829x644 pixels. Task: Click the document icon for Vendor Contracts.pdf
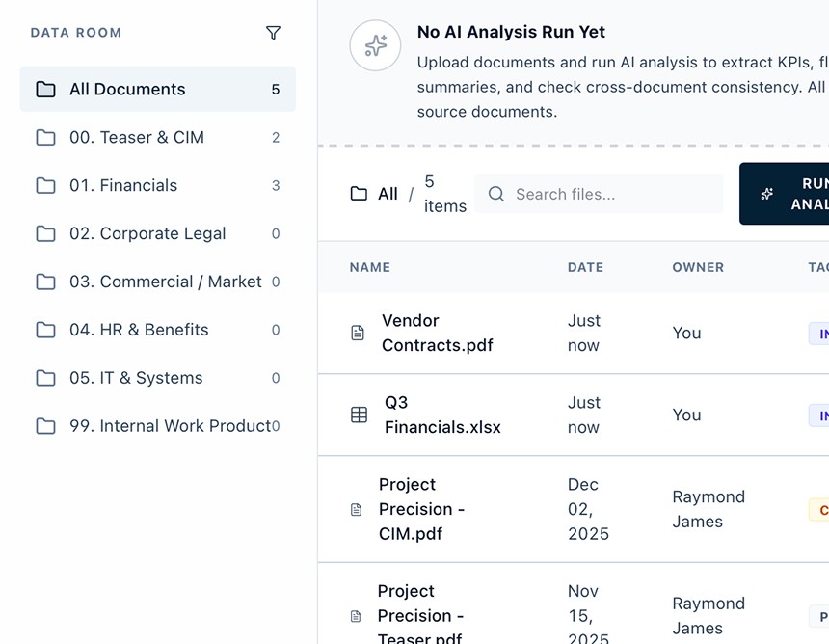click(x=358, y=333)
